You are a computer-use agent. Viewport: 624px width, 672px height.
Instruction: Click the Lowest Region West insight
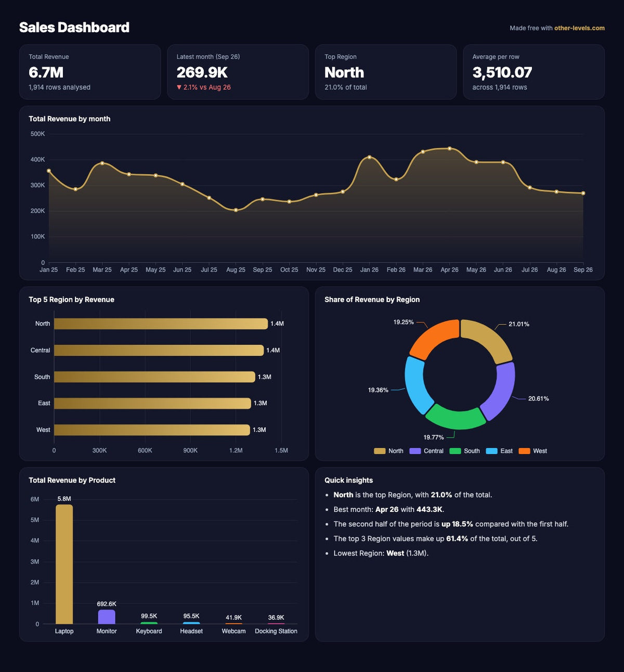(381, 553)
